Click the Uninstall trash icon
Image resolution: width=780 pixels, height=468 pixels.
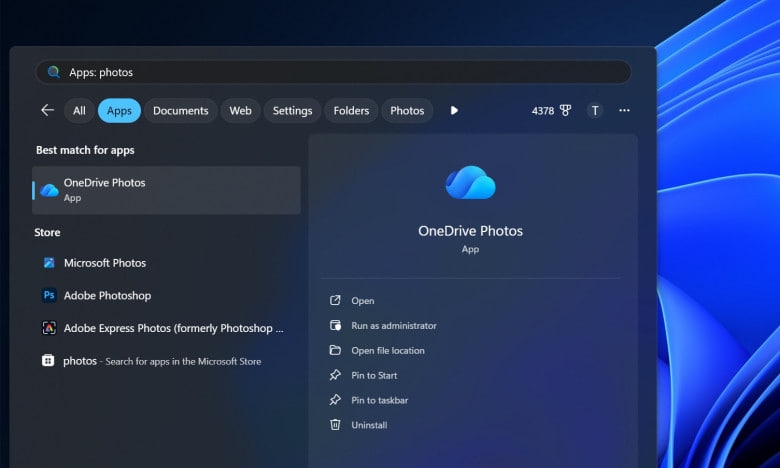pyautogui.click(x=335, y=425)
